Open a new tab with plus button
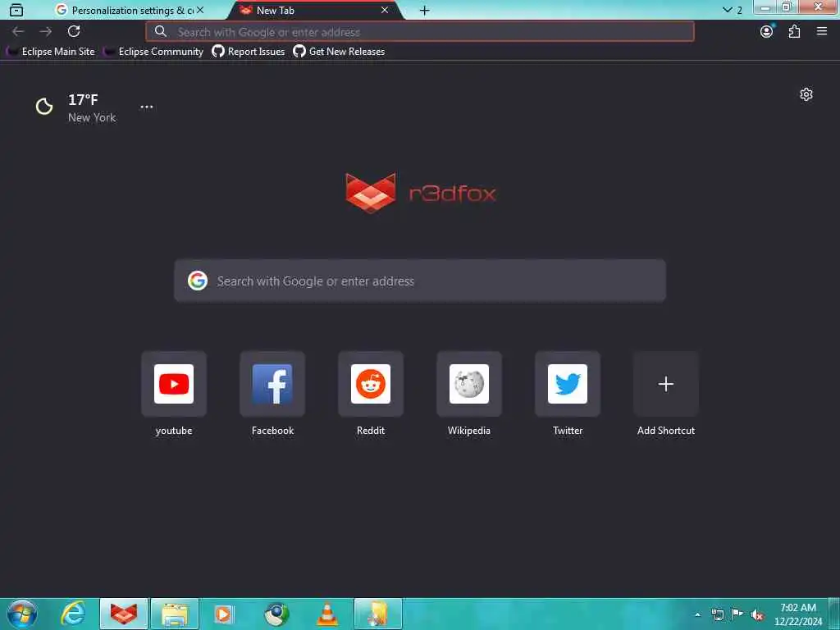The image size is (840, 630). pos(424,10)
